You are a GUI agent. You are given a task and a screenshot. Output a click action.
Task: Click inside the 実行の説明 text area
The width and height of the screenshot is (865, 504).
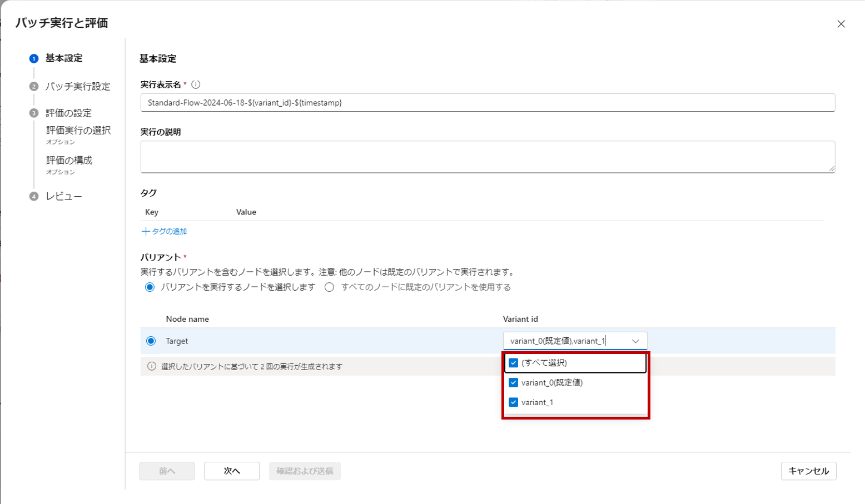(389, 156)
